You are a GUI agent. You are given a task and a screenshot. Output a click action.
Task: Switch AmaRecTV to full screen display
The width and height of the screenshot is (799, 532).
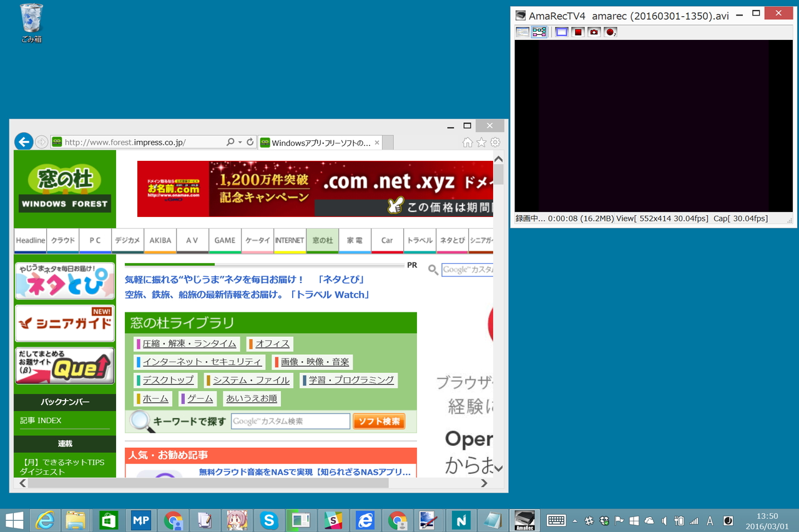[x=561, y=32]
